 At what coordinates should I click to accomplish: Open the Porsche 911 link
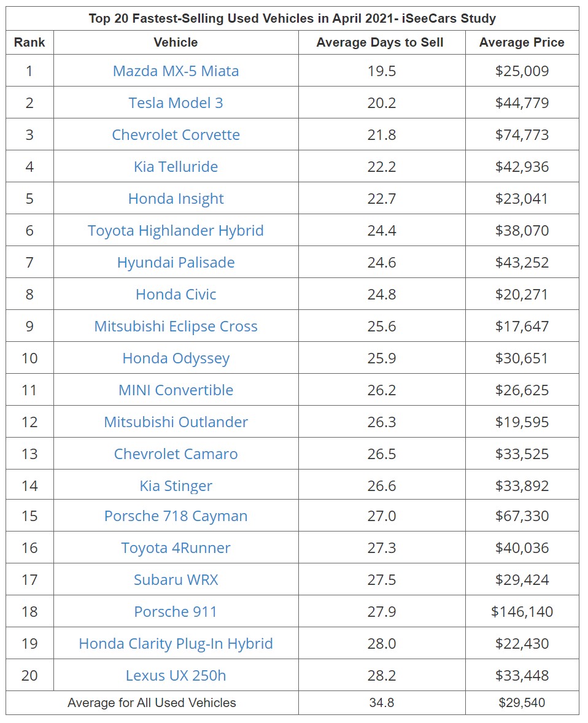click(176, 612)
